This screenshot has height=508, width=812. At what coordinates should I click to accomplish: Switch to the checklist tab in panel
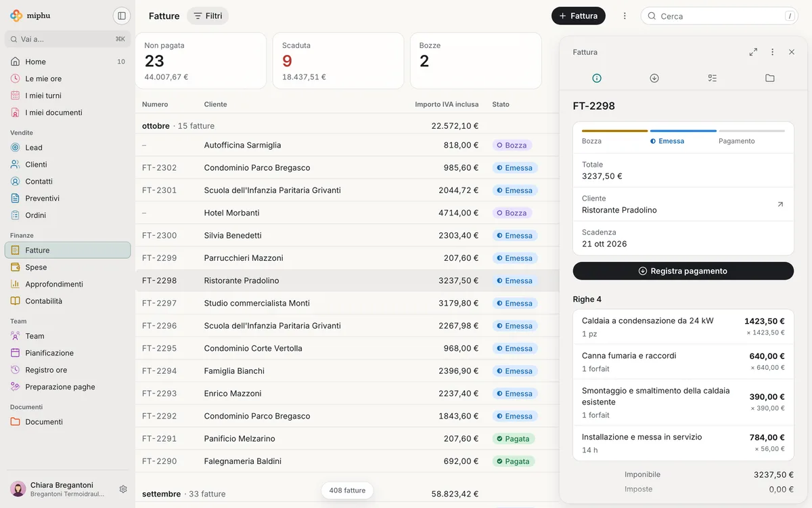[712, 78]
